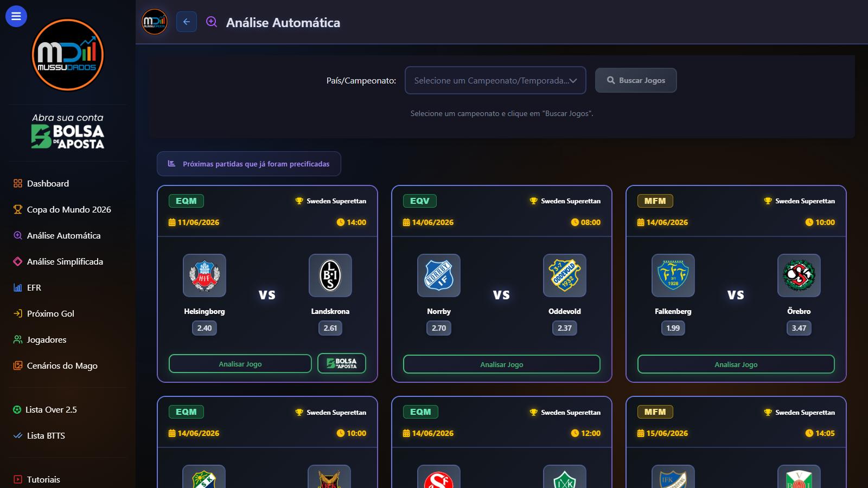This screenshot has height=488, width=868.
Task: Click Falkenberg odds 1.99
Action: [673, 328]
